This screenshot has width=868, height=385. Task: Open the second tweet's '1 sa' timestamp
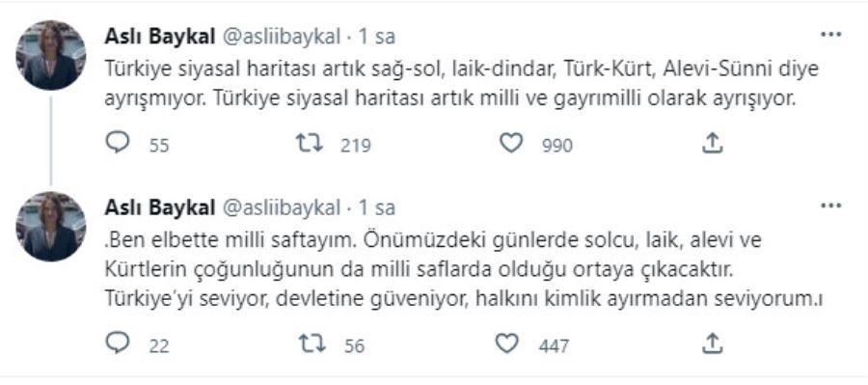click(377, 207)
